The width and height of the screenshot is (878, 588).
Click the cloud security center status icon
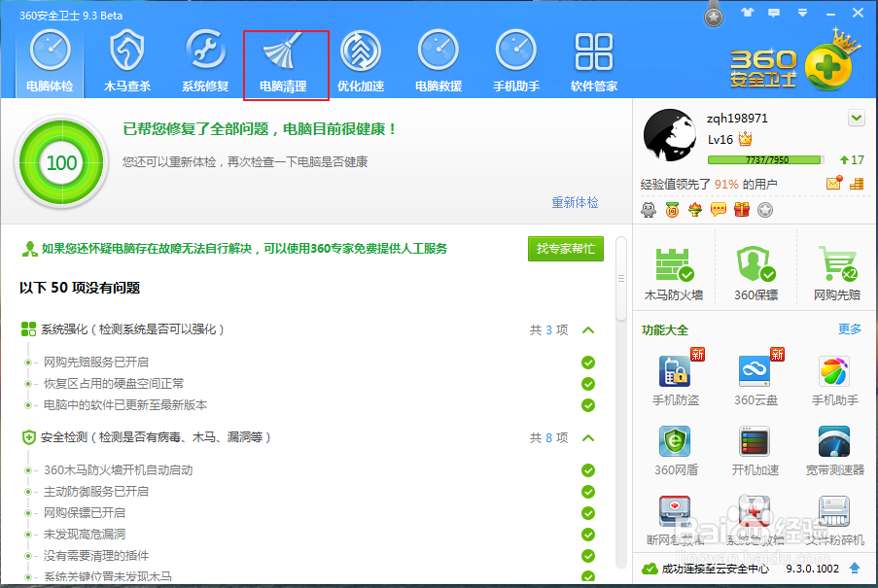[650, 569]
